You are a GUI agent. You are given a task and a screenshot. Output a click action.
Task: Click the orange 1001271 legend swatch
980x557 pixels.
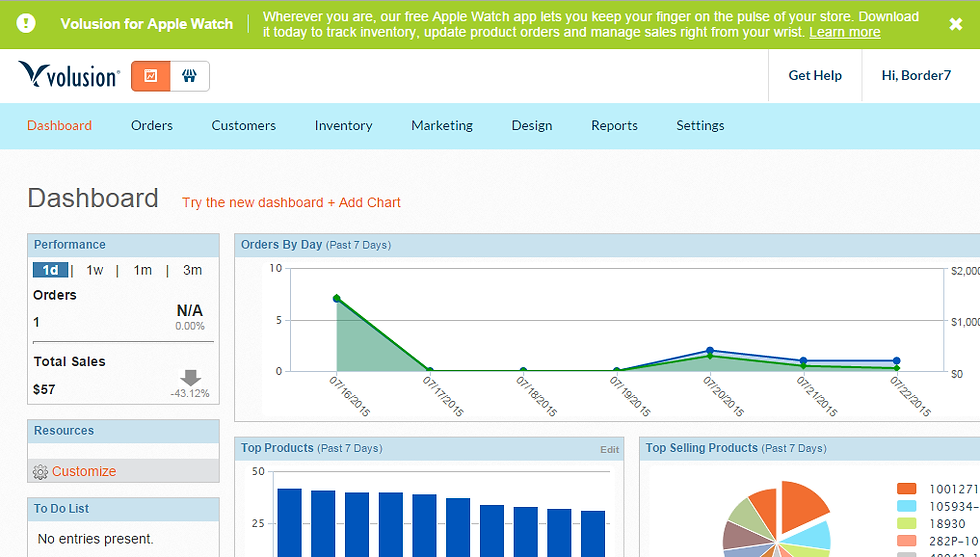click(906, 489)
